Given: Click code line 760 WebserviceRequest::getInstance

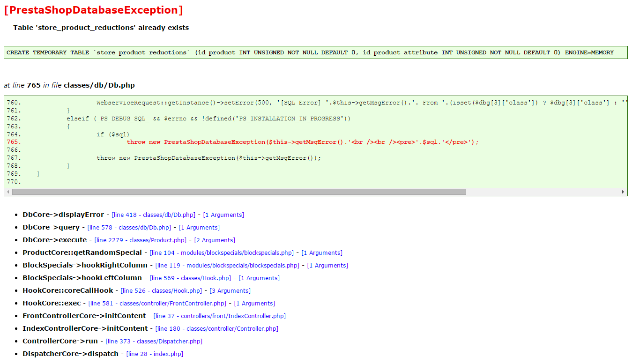Looking at the screenshot, I should [x=362, y=103].
